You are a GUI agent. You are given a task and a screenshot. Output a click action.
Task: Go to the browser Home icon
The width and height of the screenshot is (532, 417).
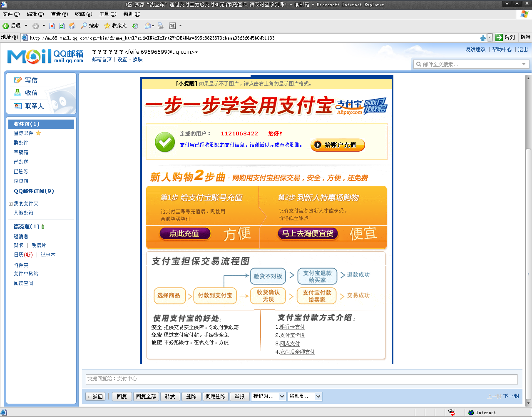tap(72, 26)
